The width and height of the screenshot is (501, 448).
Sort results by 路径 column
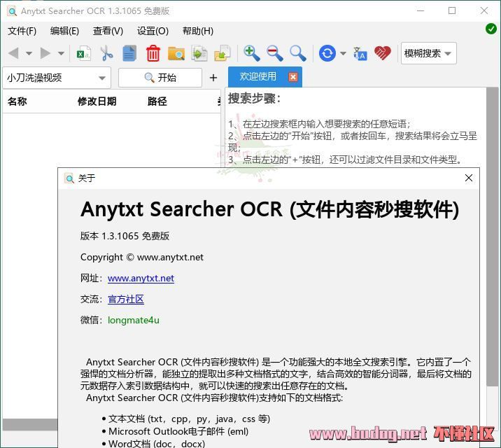157,101
